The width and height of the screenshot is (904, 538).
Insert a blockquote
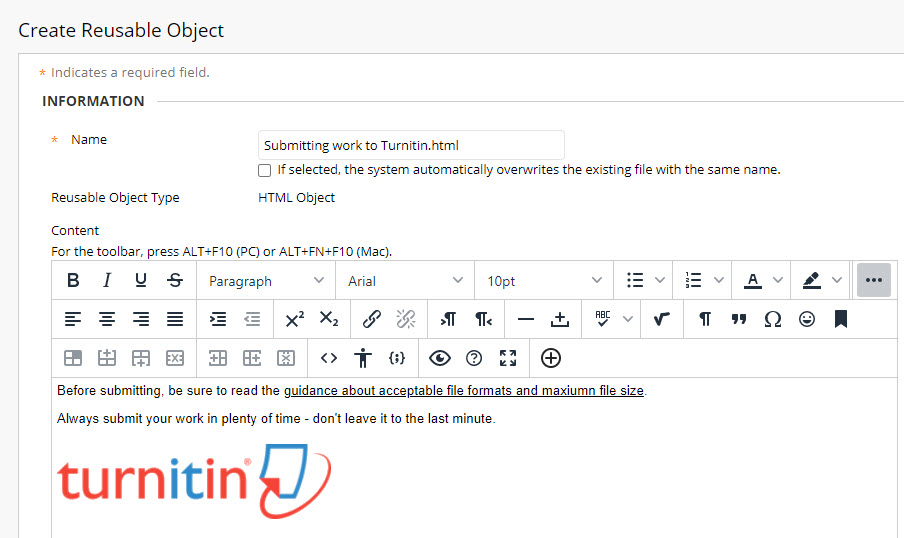739,319
